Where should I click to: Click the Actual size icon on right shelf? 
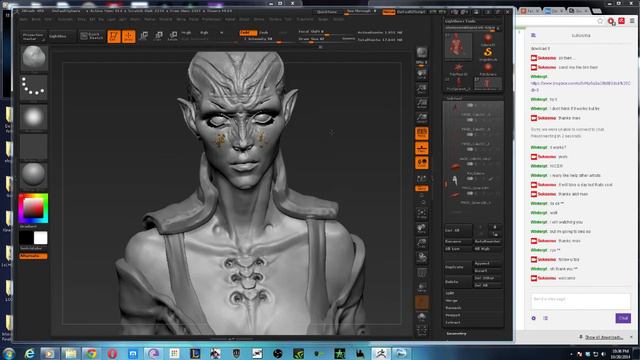[x=422, y=104]
